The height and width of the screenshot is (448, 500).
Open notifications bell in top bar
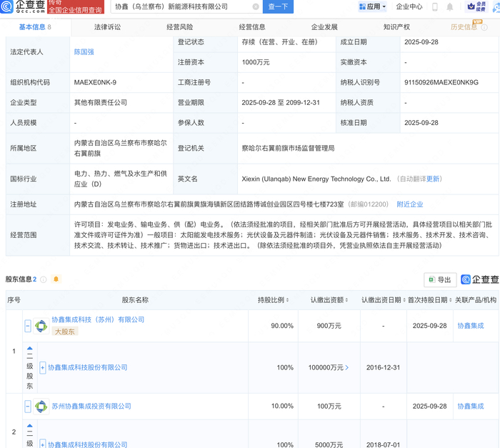pyautogui.click(x=450, y=7)
